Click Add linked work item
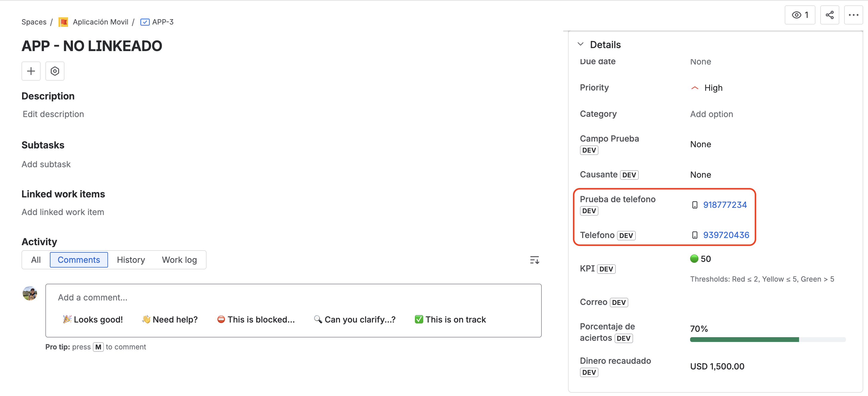The height and width of the screenshot is (396, 868). [63, 212]
